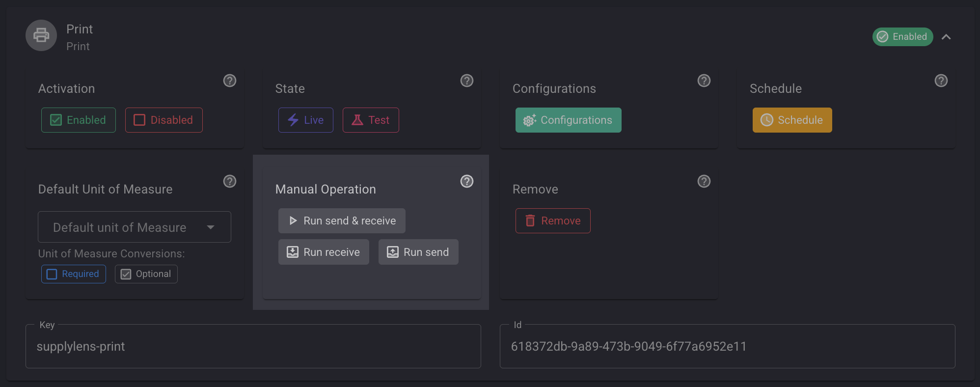Screen dimensions: 980x387
Task: Set Activation to Disabled
Action: (x=164, y=120)
